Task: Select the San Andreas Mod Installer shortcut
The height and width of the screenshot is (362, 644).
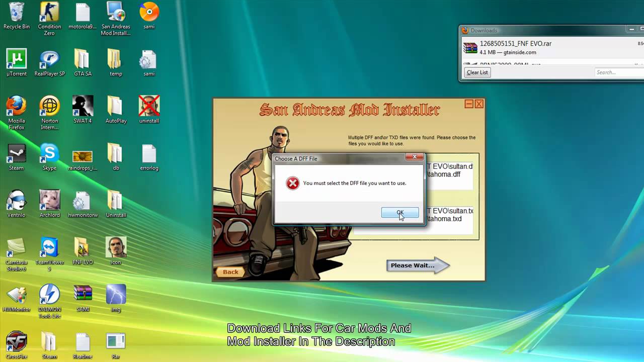Action: point(116,19)
